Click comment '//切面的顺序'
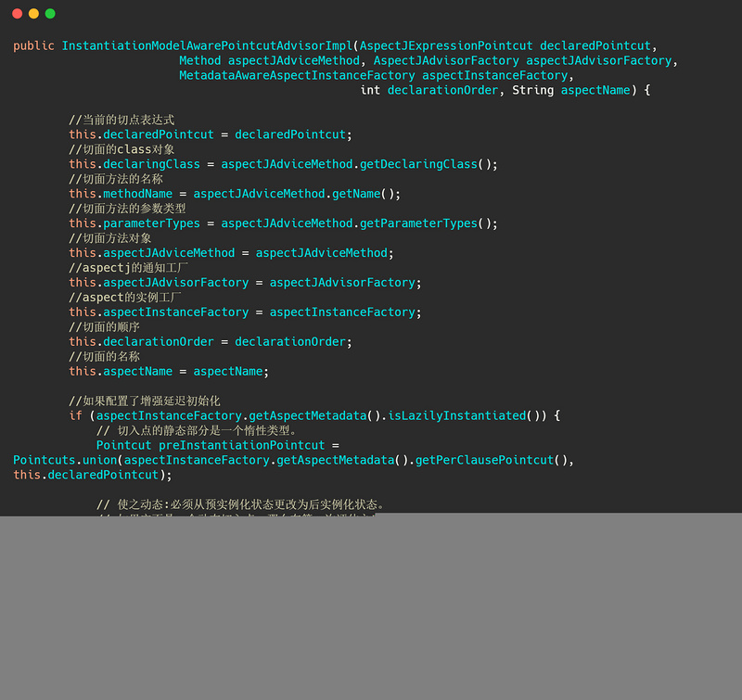 point(104,327)
